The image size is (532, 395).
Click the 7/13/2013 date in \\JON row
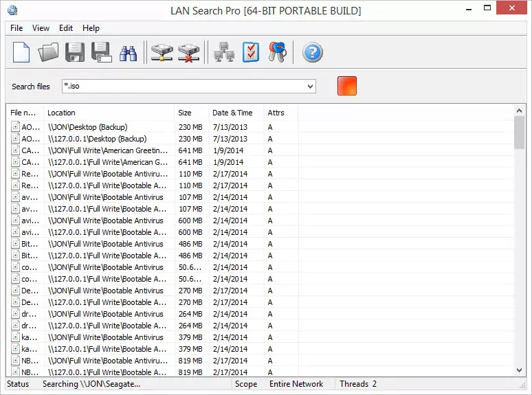[x=230, y=127]
